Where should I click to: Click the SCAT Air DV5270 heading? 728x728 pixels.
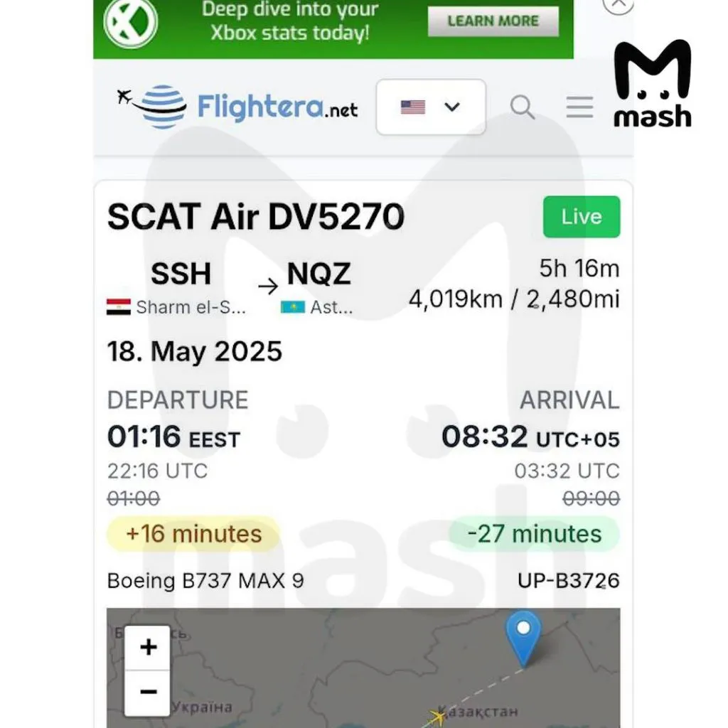tap(256, 217)
